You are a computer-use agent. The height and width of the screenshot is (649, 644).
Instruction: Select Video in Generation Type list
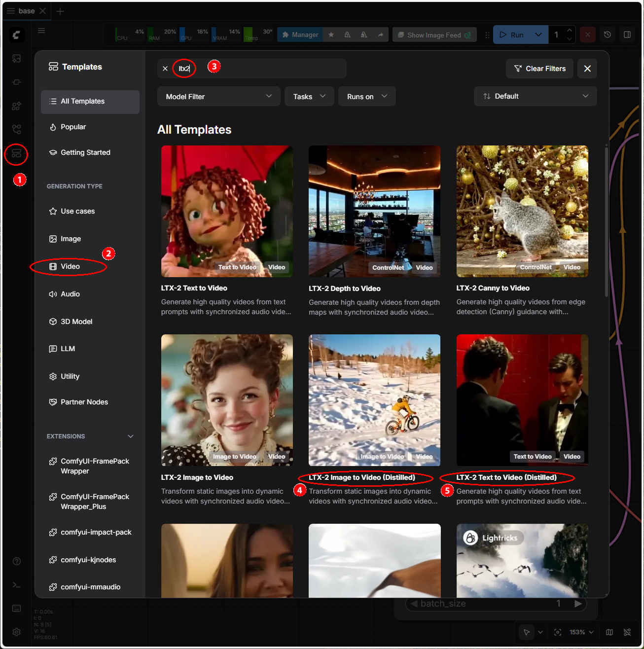[x=70, y=266]
